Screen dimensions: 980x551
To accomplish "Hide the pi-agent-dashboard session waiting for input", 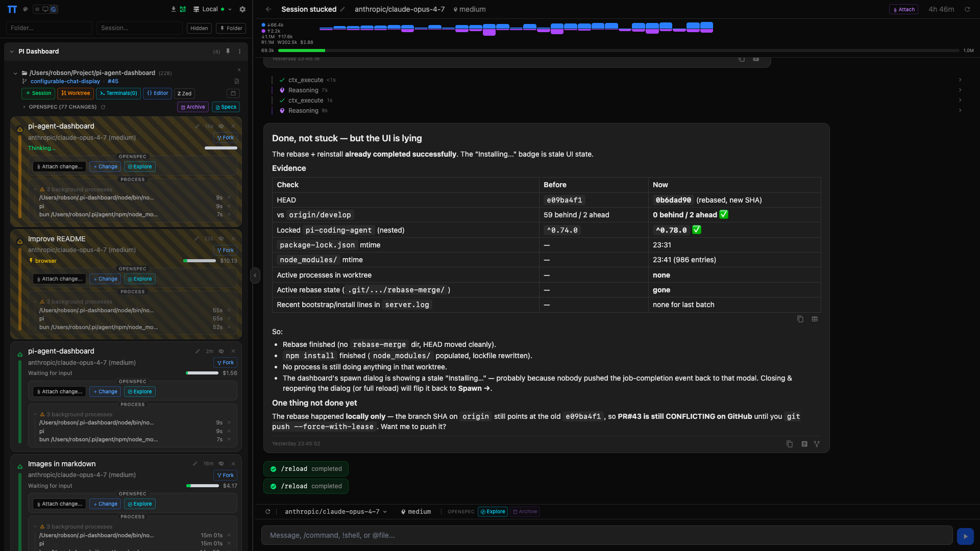I will [222, 352].
